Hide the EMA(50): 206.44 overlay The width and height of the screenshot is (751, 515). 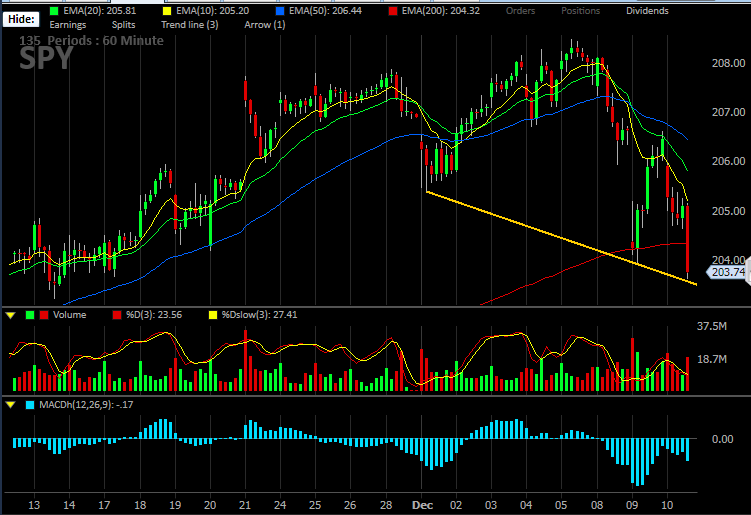(326, 11)
